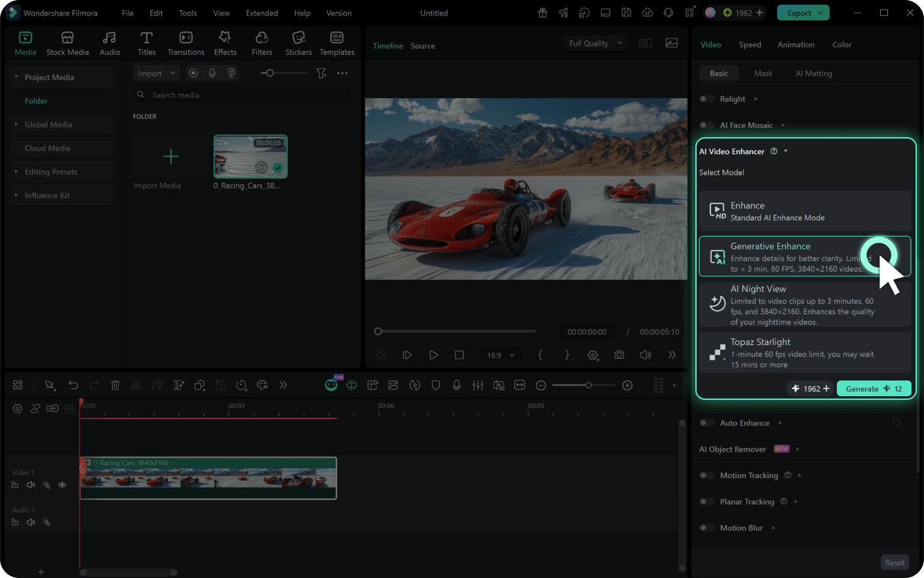Switch to the Speed tab
924x578 pixels.
pyautogui.click(x=750, y=45)
